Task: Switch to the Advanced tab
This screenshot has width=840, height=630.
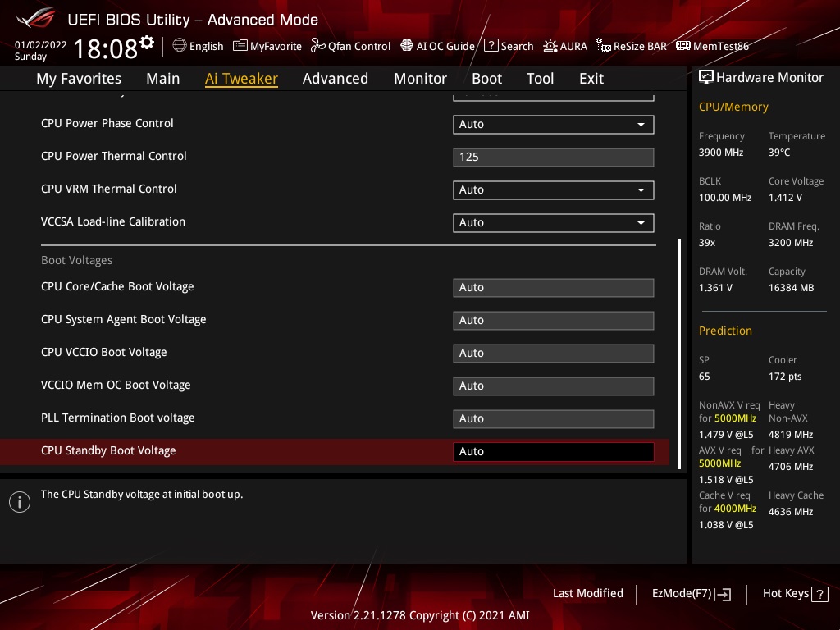Action: click(335, 79)
